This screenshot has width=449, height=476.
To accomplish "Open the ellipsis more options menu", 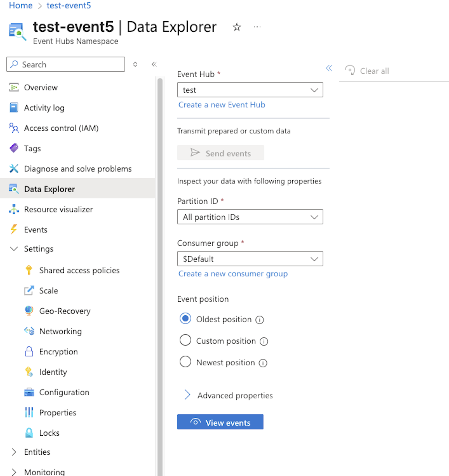I will pos(257,27).
